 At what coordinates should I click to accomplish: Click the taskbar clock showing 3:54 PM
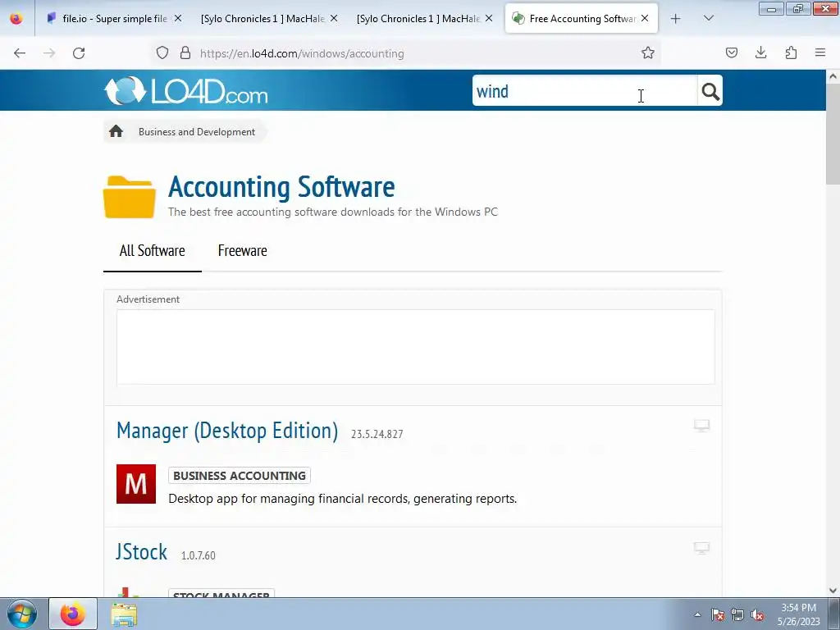pos(798,614)
